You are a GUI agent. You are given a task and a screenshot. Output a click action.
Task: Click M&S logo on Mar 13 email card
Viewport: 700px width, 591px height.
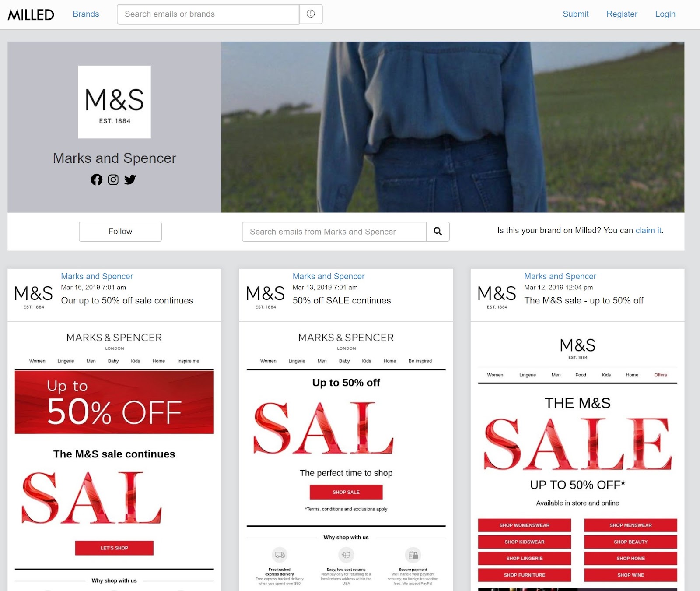pos(266,296)
